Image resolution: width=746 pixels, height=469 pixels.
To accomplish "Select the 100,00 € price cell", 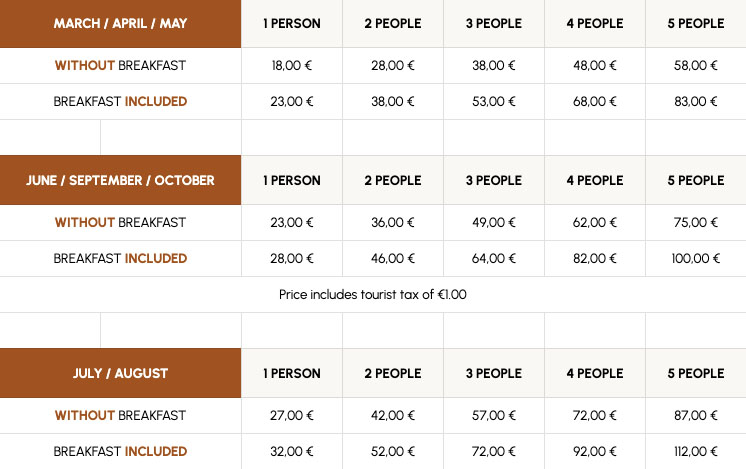I will click(x=696, y=258).
